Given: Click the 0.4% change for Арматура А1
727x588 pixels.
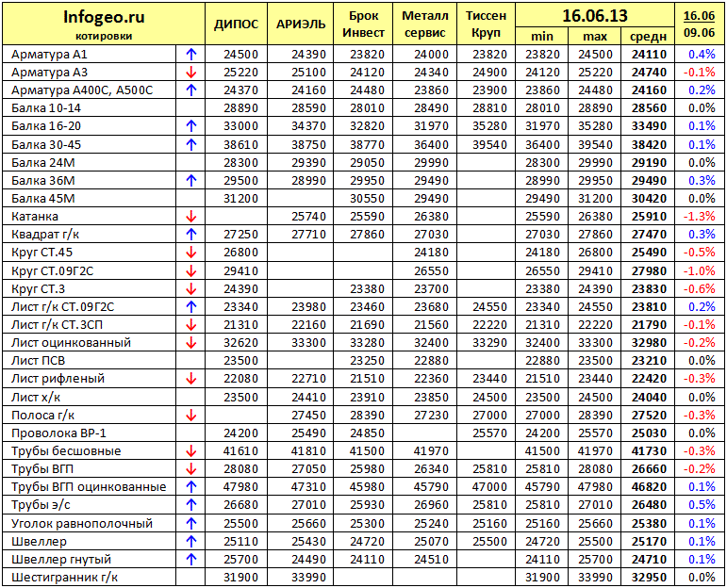Looking at the screenshot, I should tap(702, 55).
